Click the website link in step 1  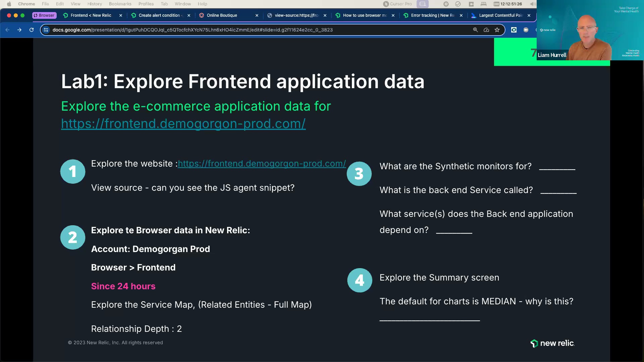(262, 164)
